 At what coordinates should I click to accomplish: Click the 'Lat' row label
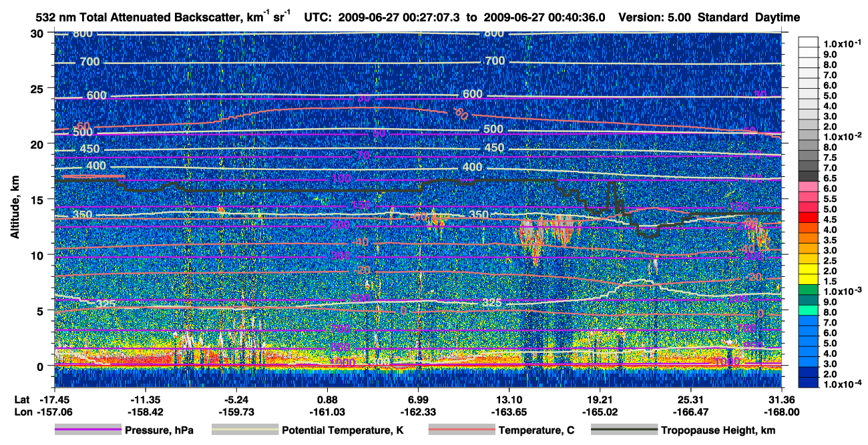(x=21, y=400)
